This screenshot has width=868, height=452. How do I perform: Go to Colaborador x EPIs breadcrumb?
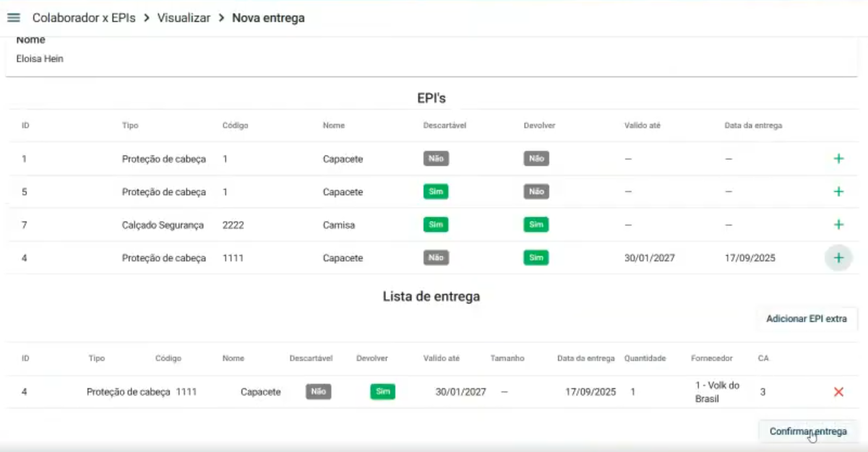tap(84, 18)
